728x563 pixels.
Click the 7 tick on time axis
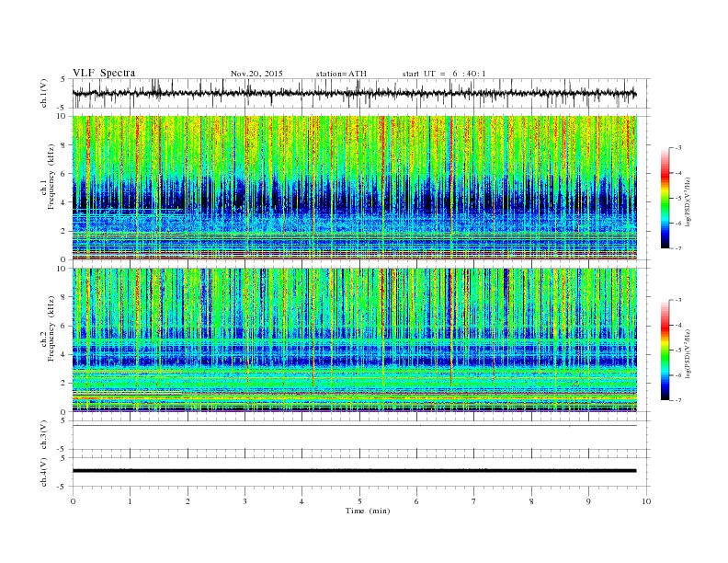pos(474,501)
